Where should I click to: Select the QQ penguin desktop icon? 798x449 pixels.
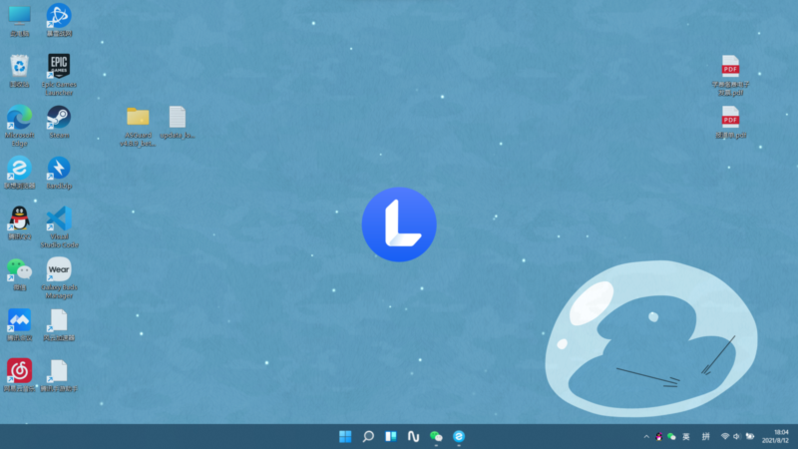[x=19, y=218]
